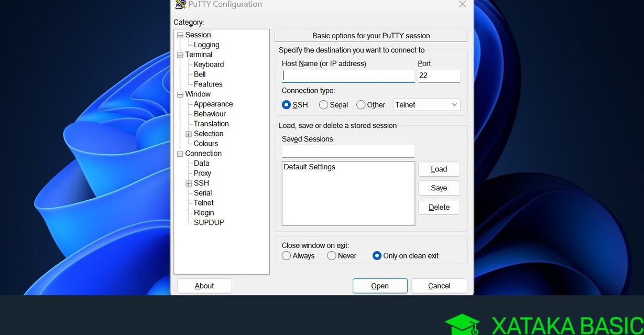Open the Telnet protocol dropdown
This screenshot has width=644, height=335.
click(455, 104)
